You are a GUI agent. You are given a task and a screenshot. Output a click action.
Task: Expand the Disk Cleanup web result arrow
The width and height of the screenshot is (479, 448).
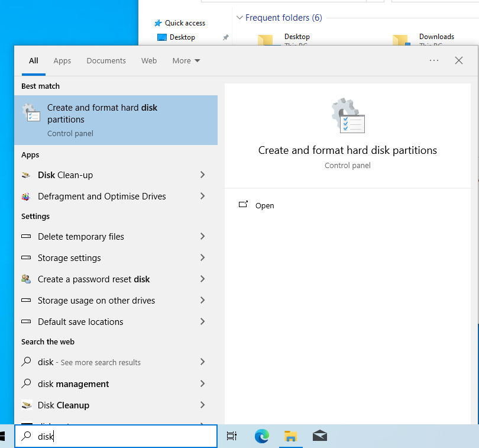pyautogui.click(x=202, y=405)
